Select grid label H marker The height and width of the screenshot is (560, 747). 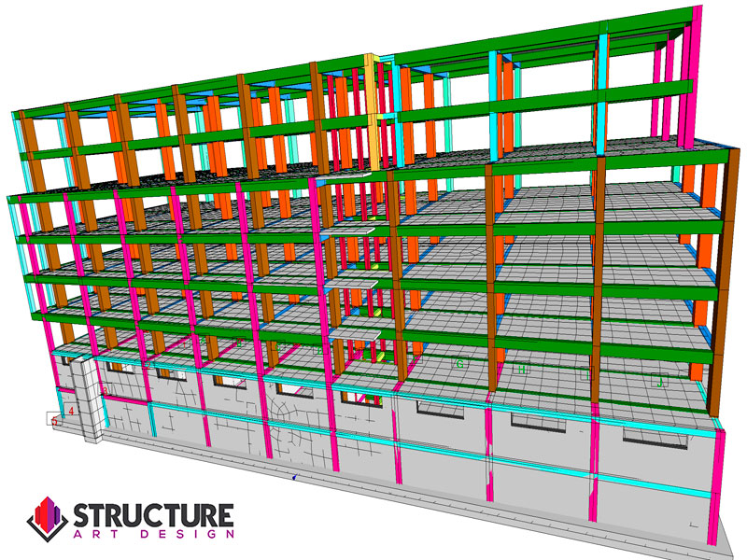[x=522, y=370]
